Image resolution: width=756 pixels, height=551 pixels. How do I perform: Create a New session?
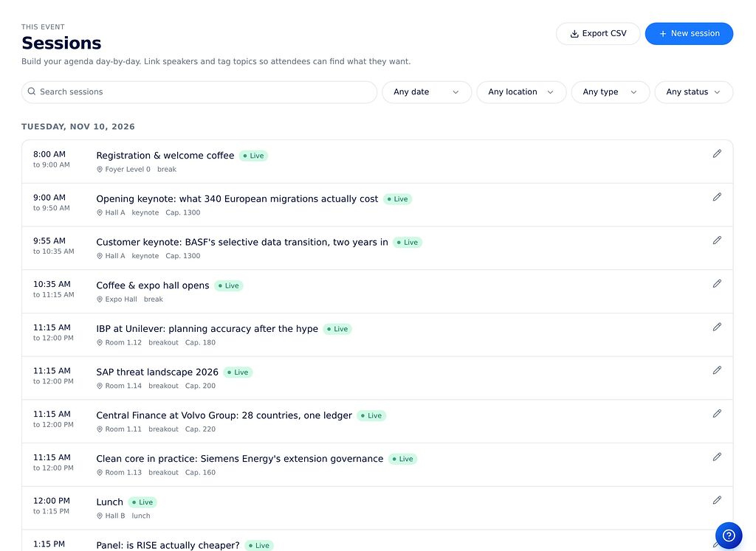point(689,34)
